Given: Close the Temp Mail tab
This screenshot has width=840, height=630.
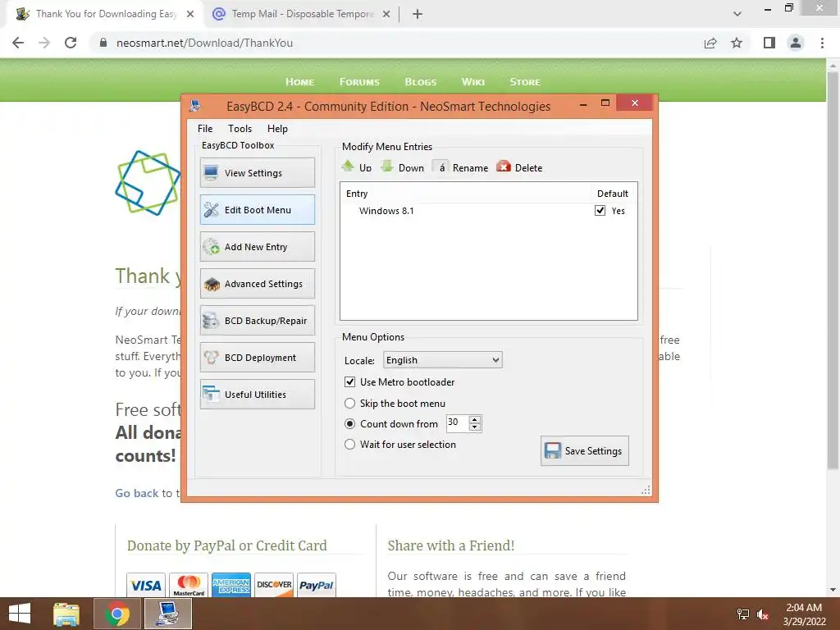Looking at the screenshot, I should 386,14.
